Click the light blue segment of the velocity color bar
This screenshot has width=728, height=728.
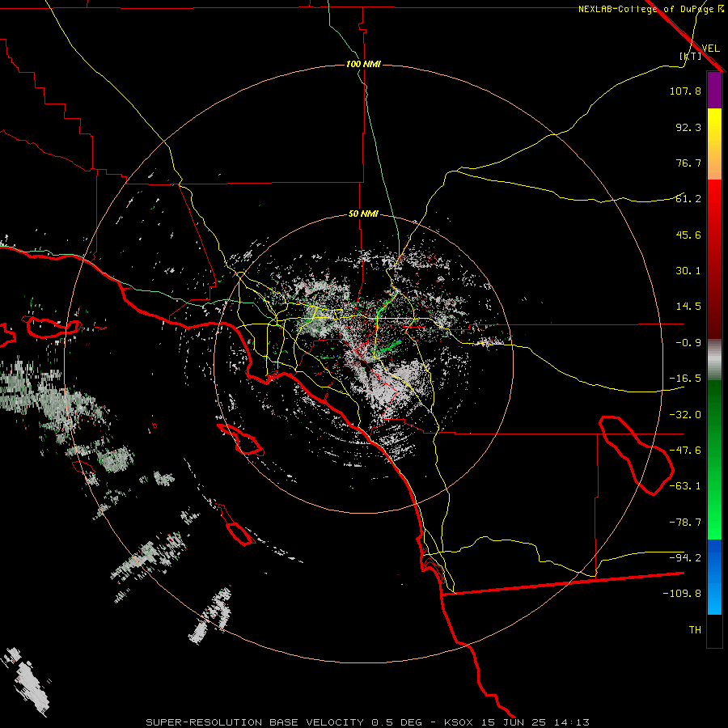pos(714,577)
